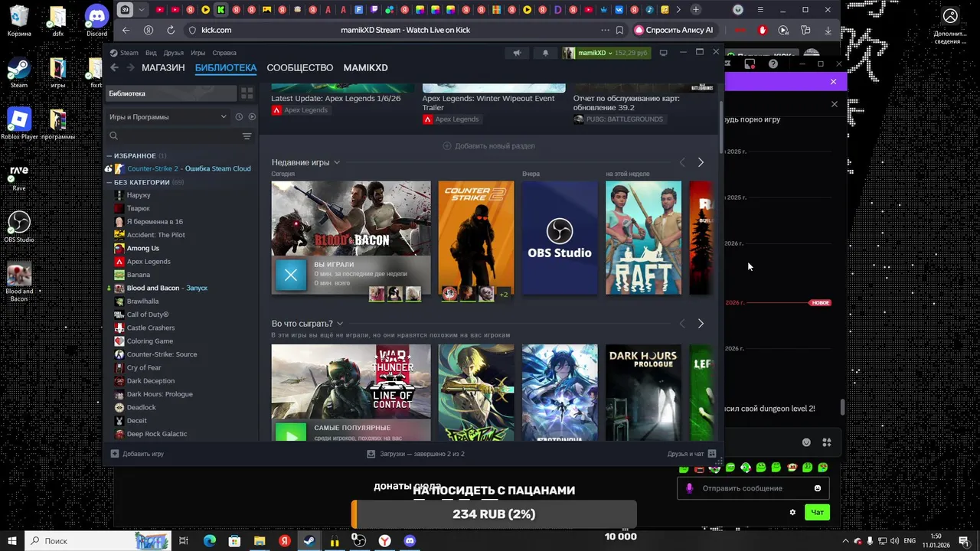
Task: Expand 'Во что сыграть?' shelf dropdown
Action: pos(340,324)
